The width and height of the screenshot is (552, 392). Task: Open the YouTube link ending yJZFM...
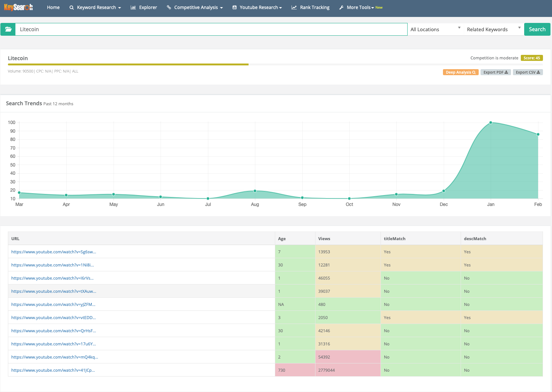click(x=53, y=304)
